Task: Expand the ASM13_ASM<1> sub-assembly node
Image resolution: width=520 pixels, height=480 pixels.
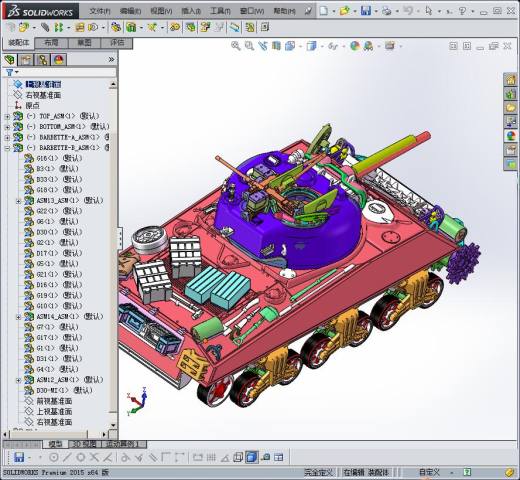Action: pos(19,201)
